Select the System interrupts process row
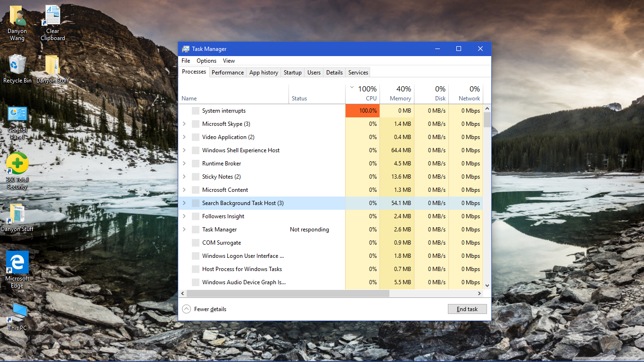644x362 pixels. tap(224, 111)
